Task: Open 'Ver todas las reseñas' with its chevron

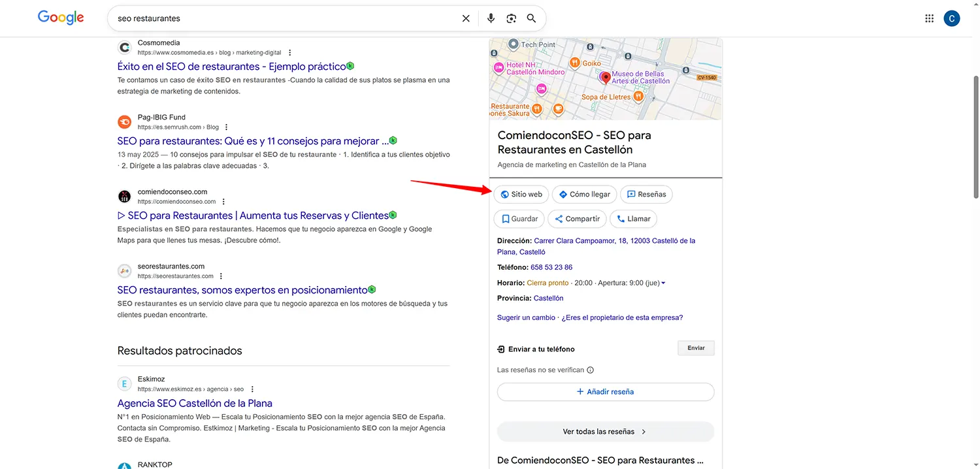Action: click(x=605, y=432)
